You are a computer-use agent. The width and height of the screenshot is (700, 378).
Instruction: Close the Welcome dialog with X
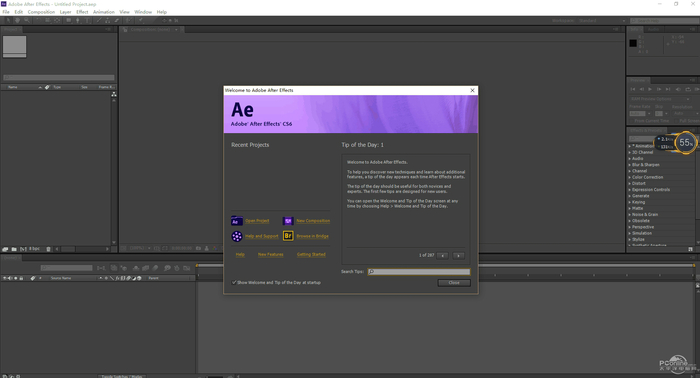472,90
